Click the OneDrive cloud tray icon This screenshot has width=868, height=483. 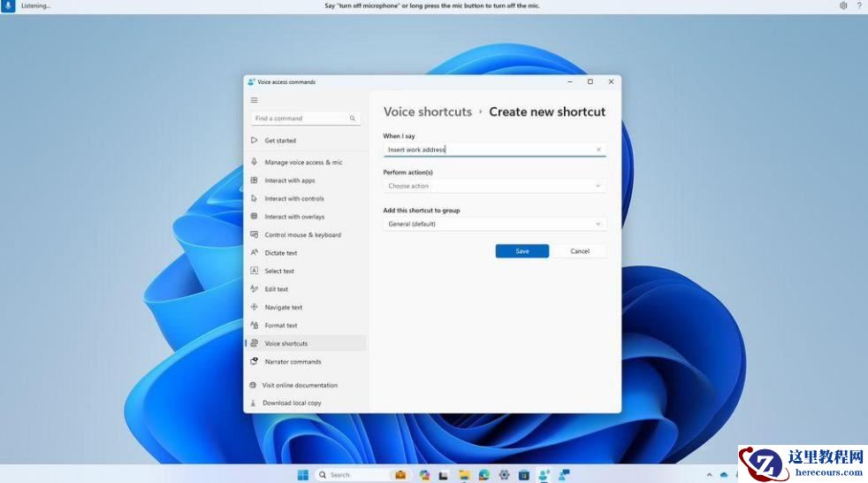(x=724, y=475)
